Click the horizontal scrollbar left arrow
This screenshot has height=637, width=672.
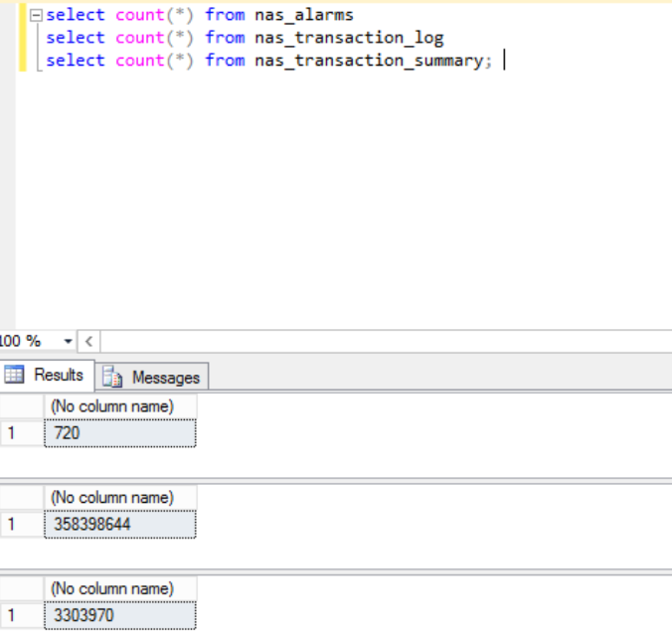coord(87,341)
